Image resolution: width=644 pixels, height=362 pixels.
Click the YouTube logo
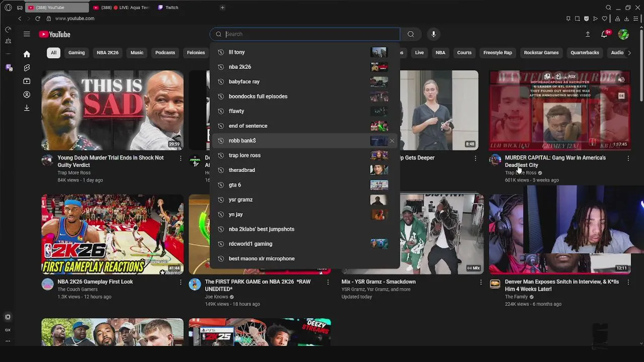tap(54, 34)
